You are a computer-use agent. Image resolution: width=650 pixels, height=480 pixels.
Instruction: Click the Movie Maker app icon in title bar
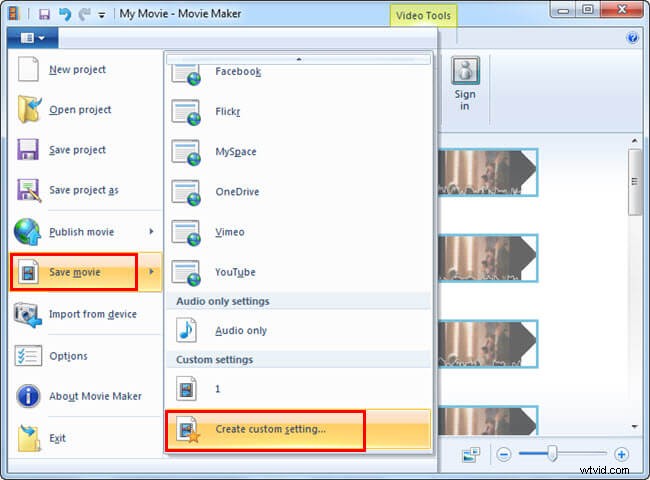(x=14, y=14)
